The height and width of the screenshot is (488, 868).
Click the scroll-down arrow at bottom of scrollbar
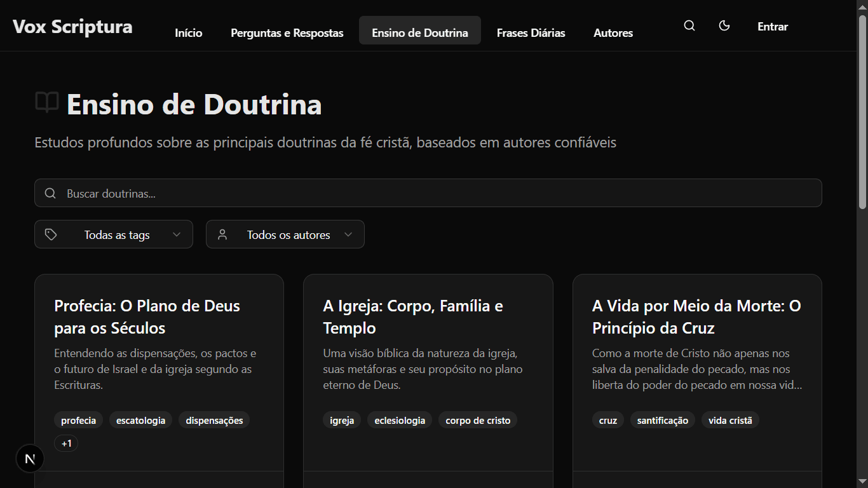pos(862,482)
